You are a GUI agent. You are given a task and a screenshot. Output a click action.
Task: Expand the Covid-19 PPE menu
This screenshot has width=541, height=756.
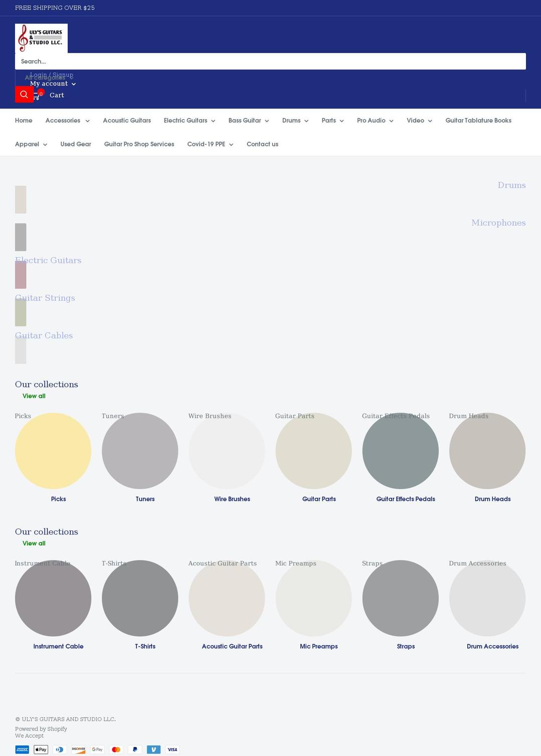tap(210, 144)
